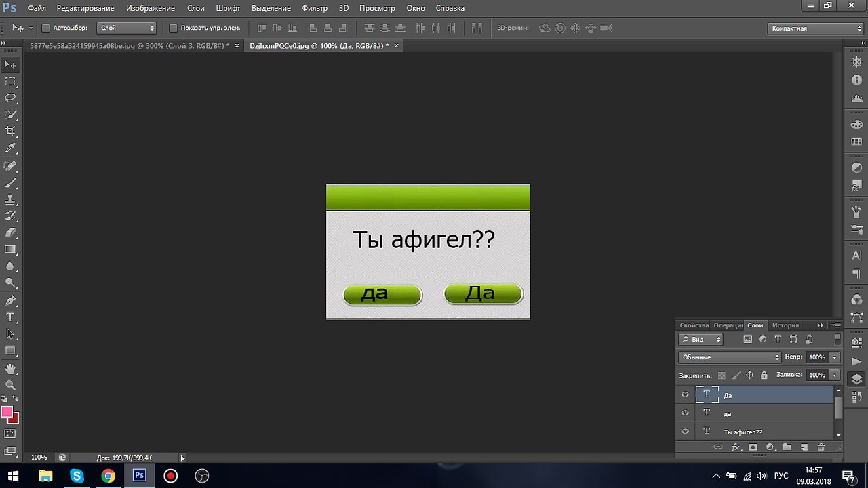Screen dimensions: 868x488
Task: Hide the selected Да layer
Action: tap(685, 394)
